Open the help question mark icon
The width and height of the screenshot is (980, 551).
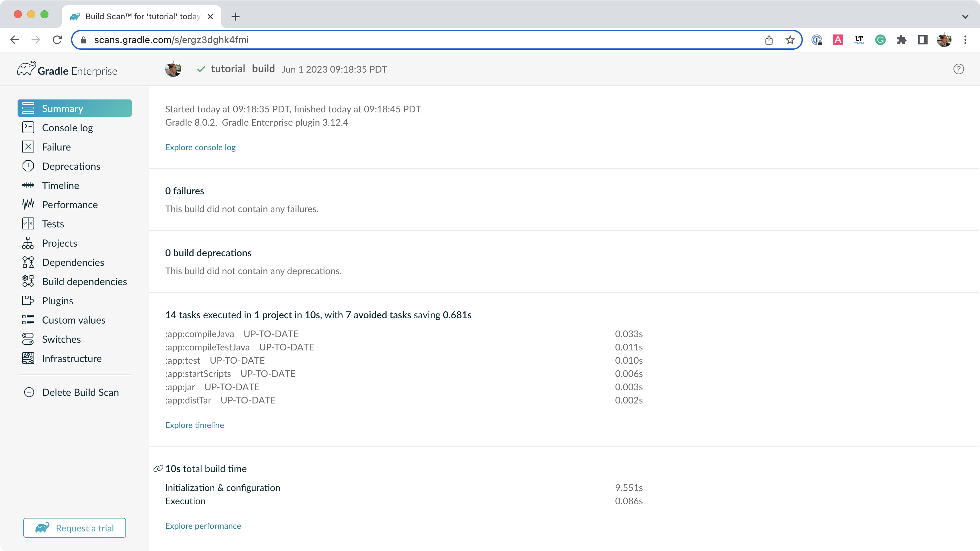coord(958,69)
